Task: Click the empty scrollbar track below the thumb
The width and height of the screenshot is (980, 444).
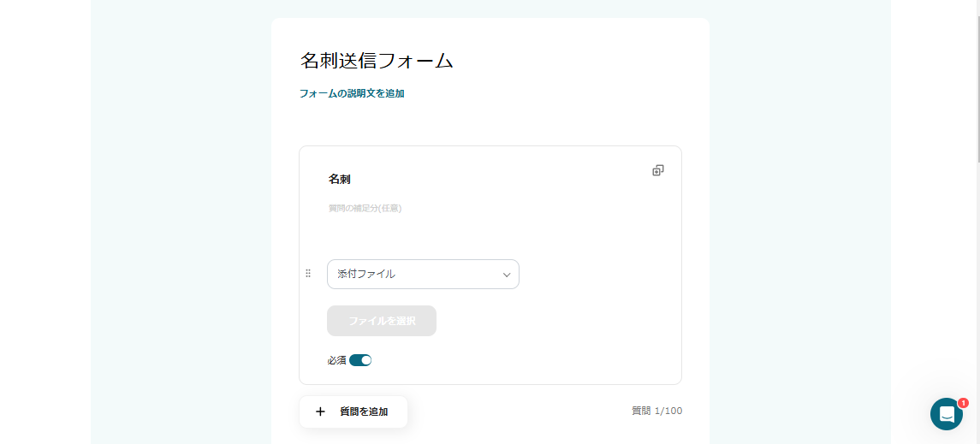Action: point(977,299)
